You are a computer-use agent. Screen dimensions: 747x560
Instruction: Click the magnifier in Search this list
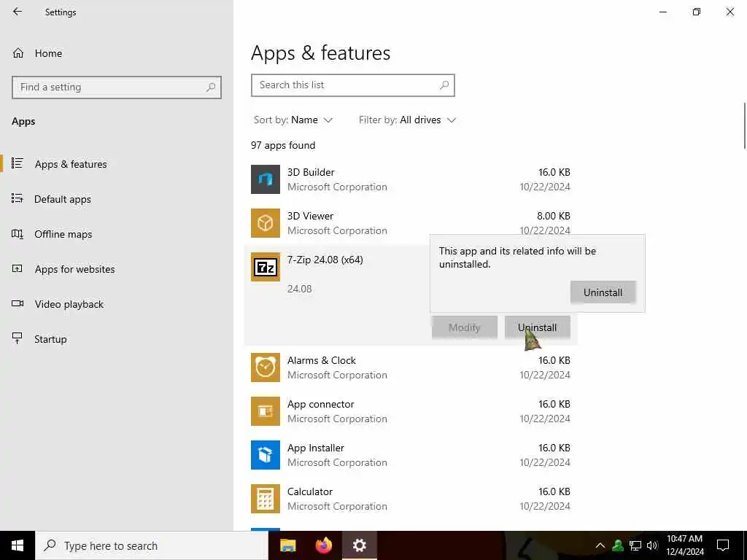pos(444,85)
